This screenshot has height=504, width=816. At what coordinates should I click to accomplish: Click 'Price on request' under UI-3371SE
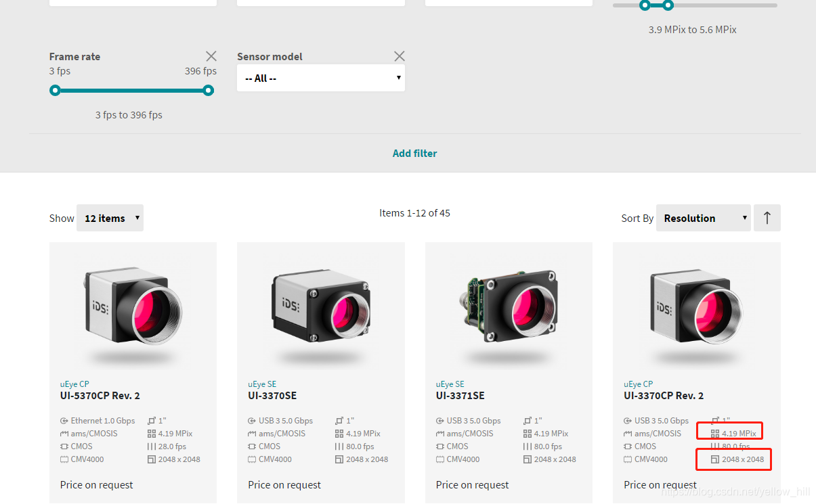[473, 485]
